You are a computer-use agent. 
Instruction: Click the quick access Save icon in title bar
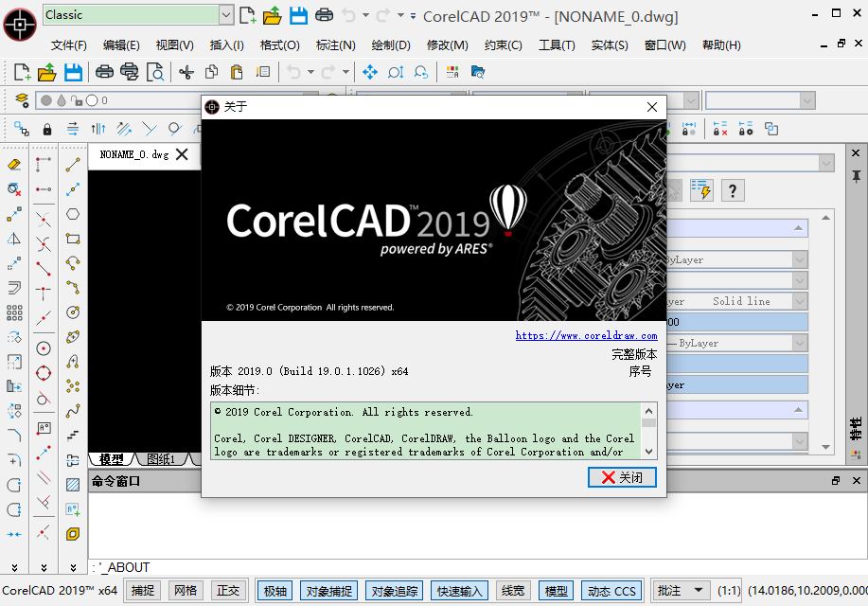click(x=298, y=15)
